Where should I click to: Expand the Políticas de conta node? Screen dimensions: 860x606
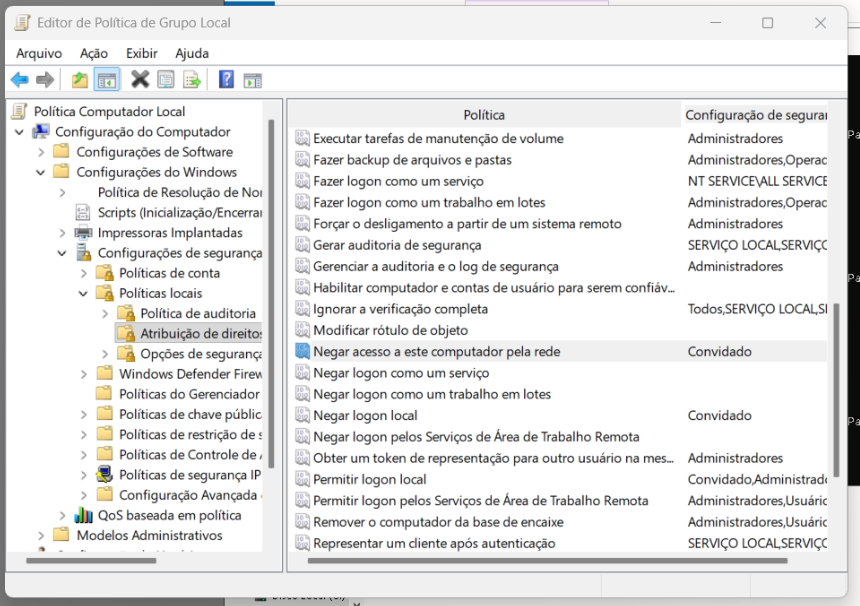point(84,273)
